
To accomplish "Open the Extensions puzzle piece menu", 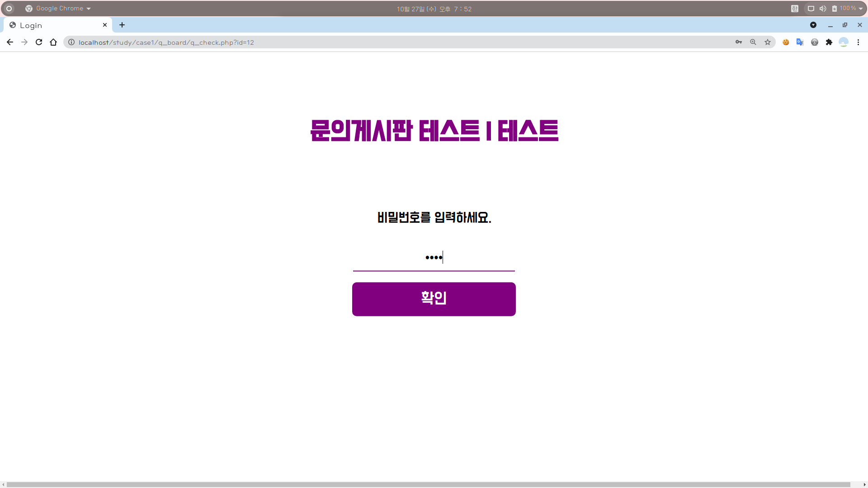I will (829, 42).
